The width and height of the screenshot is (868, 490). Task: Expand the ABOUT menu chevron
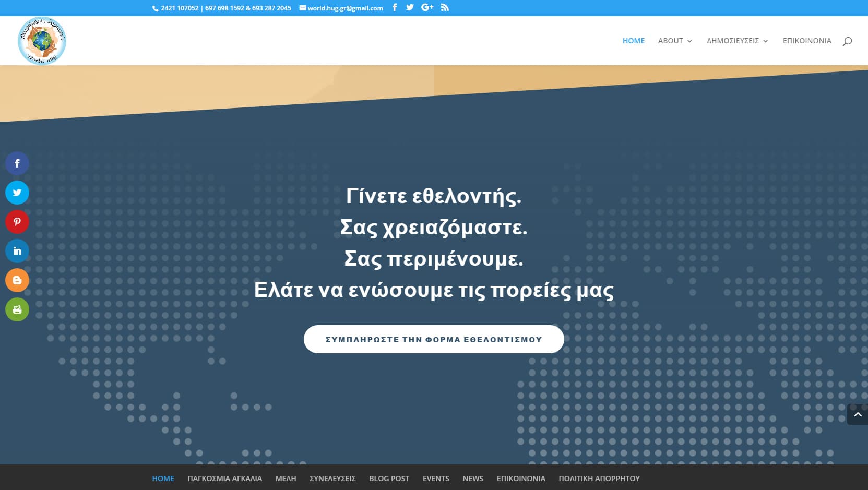click(x=689, y=41)
